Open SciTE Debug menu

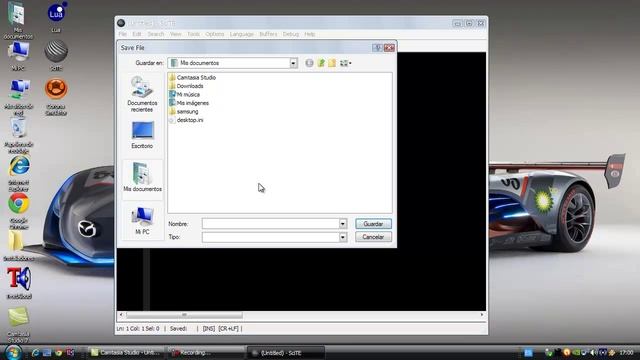[291, 34]
